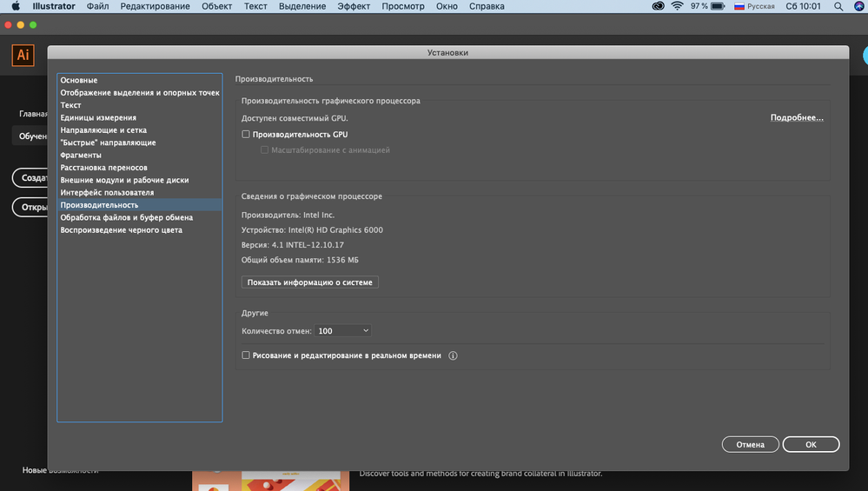The width and height of the screenshot is (868, 491).
Task: Toggle Масштабирование с анимацией checkbox
Action: [265, 150]
